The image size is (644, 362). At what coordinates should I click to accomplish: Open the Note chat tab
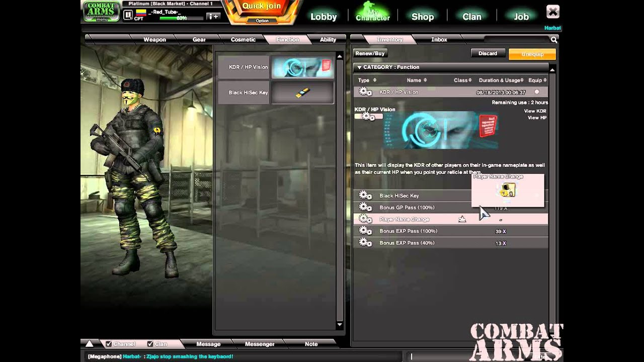(x=311, y=344)
